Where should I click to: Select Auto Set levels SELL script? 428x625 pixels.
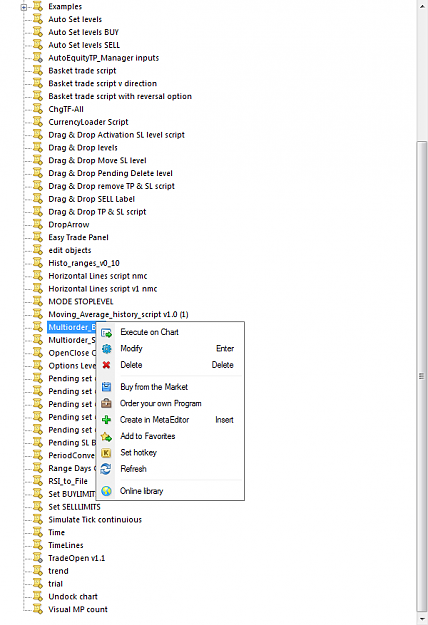point(84,45)
